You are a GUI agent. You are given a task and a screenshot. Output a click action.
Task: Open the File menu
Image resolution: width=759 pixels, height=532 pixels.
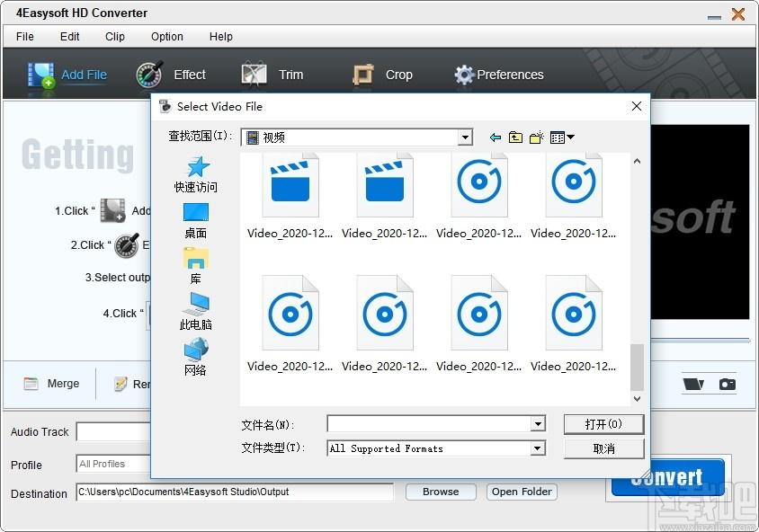pos(24,37)
